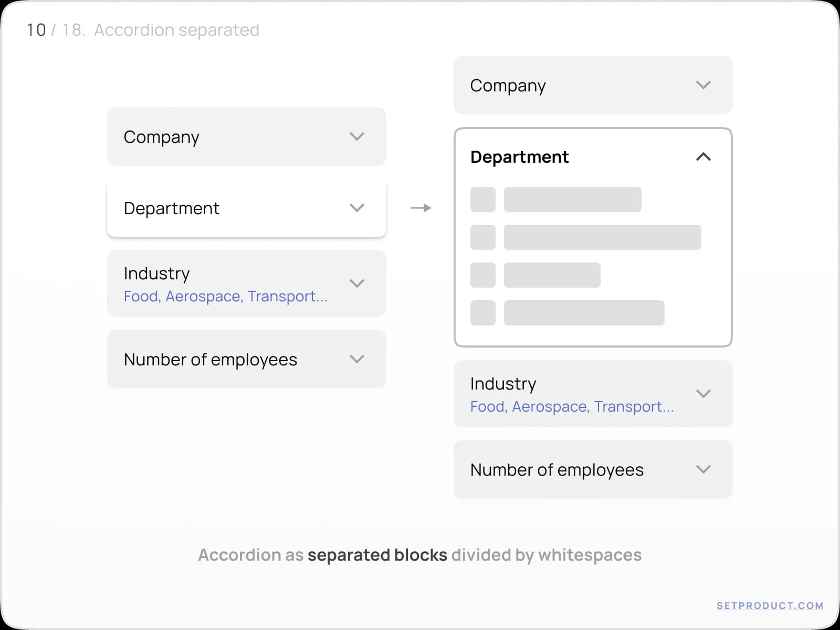Click the Department title in the expanded panel

tap(519, 157)
